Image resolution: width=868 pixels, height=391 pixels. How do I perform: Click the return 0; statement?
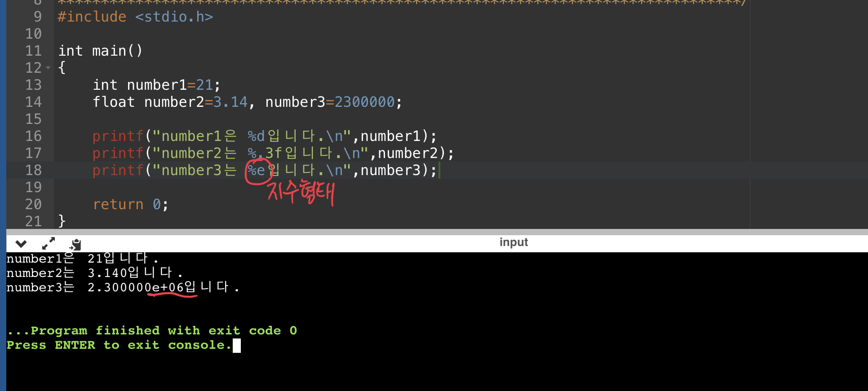[130, 204]
